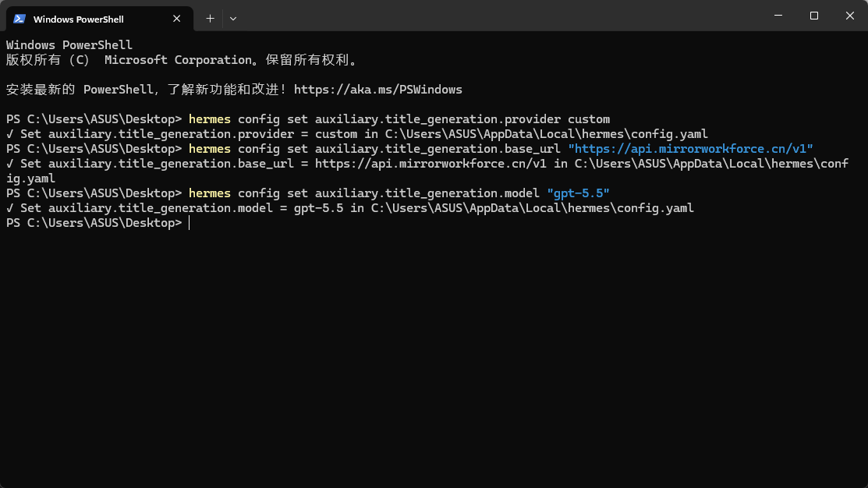868x488 pixels.
Task: Maximize the terminal window
Action: [813, 16]
